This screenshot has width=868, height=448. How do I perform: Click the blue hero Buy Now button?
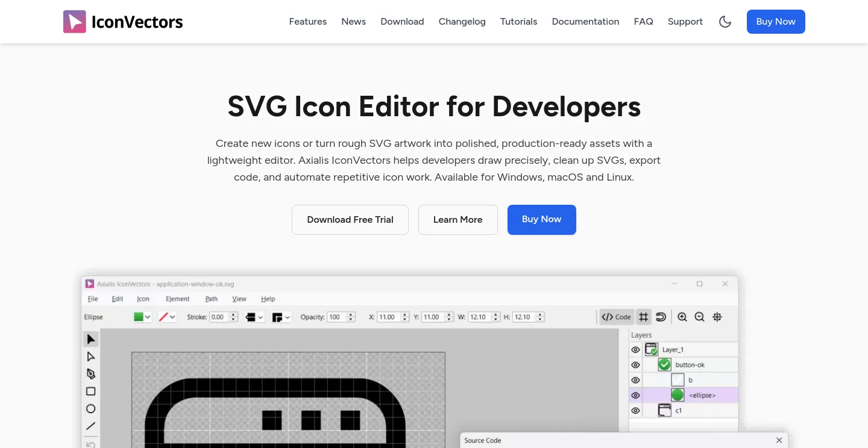pos(542,220)
